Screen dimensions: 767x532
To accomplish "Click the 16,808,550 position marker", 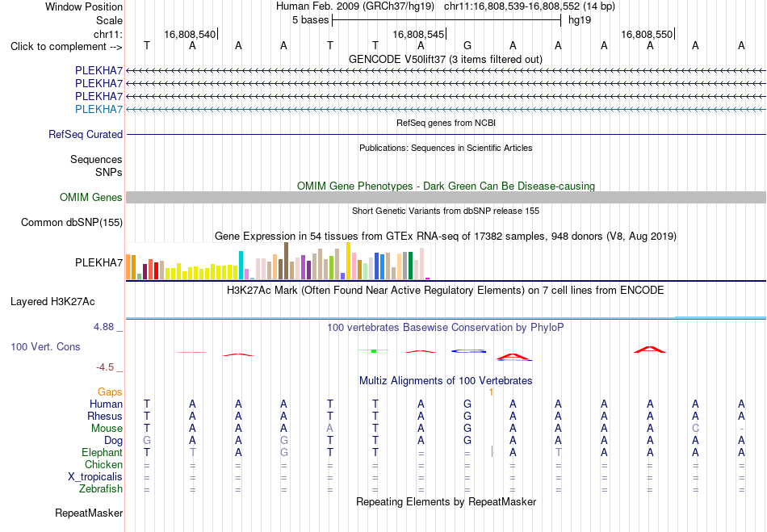I will click(647, 34).
